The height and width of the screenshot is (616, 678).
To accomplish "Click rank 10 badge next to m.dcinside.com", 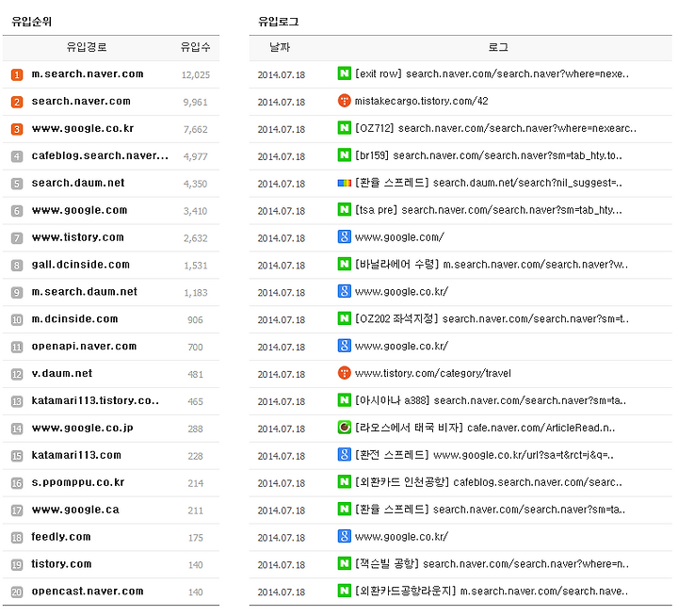I will (17, 320).
